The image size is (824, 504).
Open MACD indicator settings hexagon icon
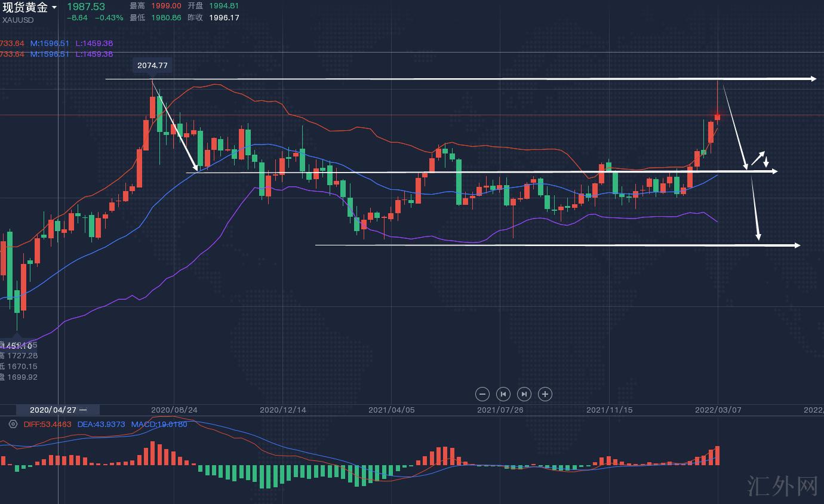(x=13, y=425)
